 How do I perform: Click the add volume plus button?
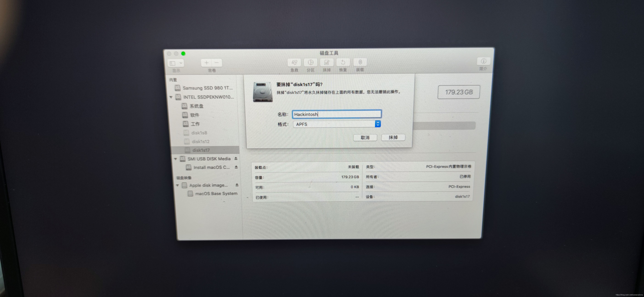pos(207,63)
